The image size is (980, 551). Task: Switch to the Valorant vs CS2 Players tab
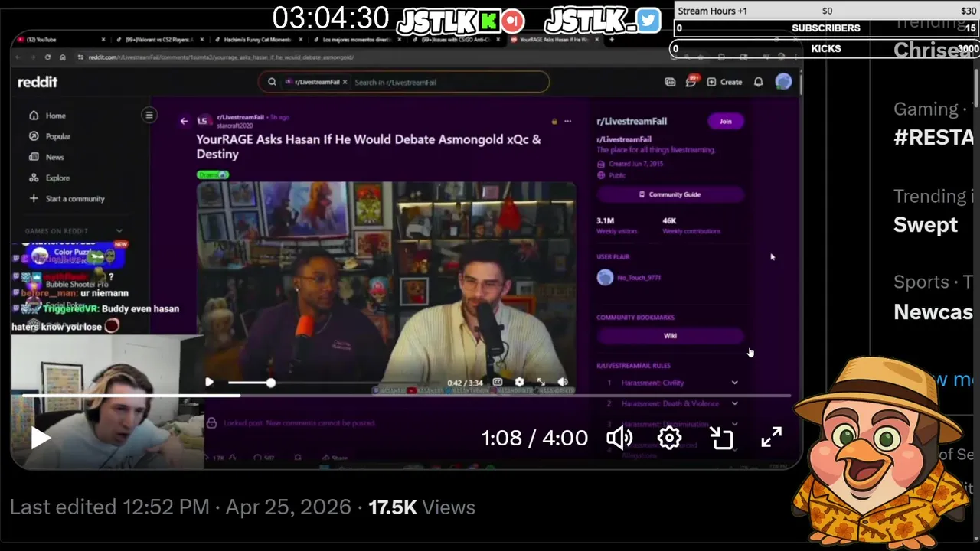point(157,39)
